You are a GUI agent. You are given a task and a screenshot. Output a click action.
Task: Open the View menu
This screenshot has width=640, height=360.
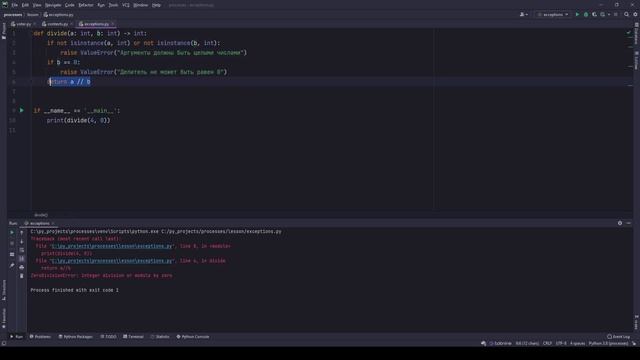point(37,5)
